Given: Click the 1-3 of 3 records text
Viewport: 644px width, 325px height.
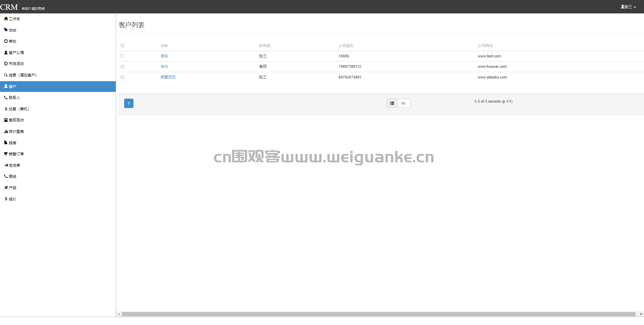Looking at the screenshot, I should (493, 101).
